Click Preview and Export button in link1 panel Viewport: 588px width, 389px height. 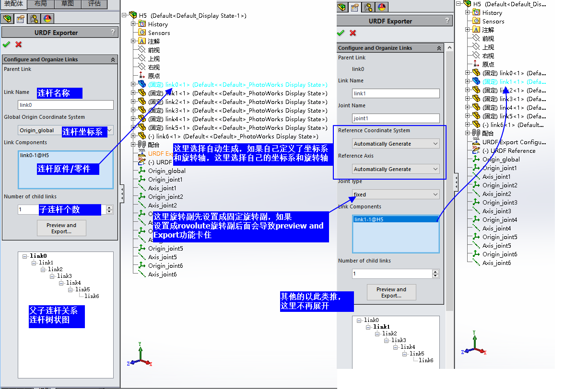point(391,292)
